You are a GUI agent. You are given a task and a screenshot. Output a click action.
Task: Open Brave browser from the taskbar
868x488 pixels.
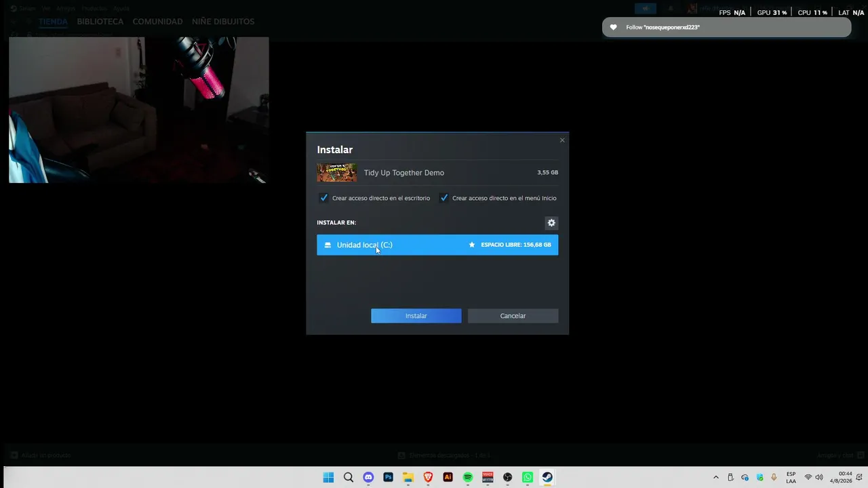coord(428,477)
